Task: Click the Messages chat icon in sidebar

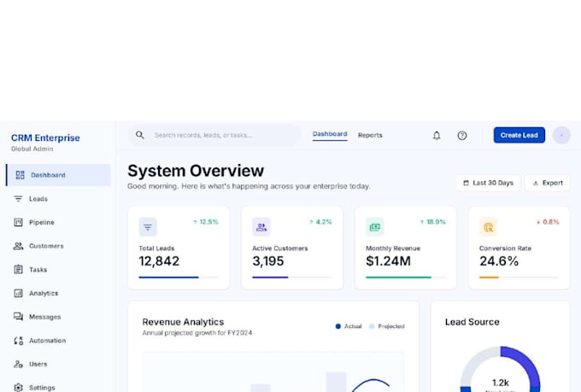Action: pyautogui.click(x=18, y=316)
